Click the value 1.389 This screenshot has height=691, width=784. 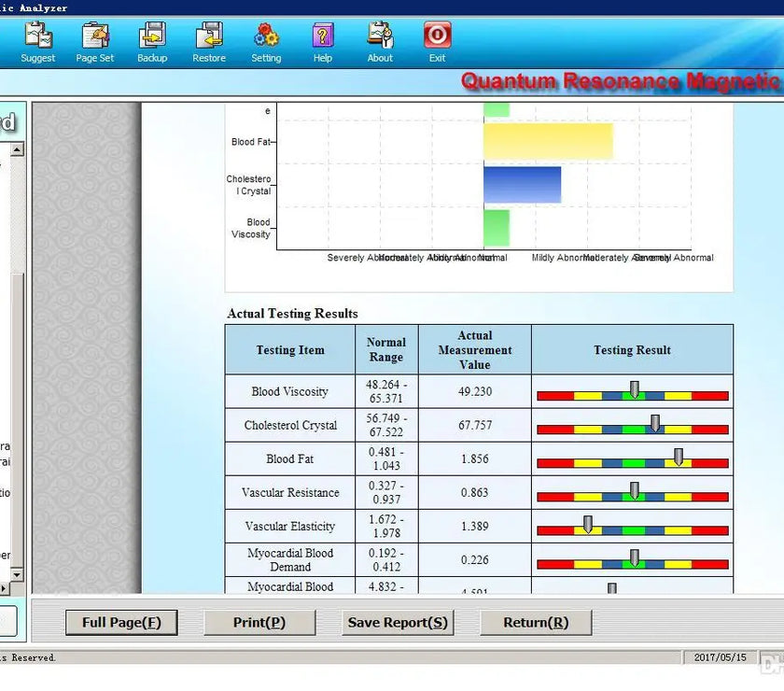(475, 527)
